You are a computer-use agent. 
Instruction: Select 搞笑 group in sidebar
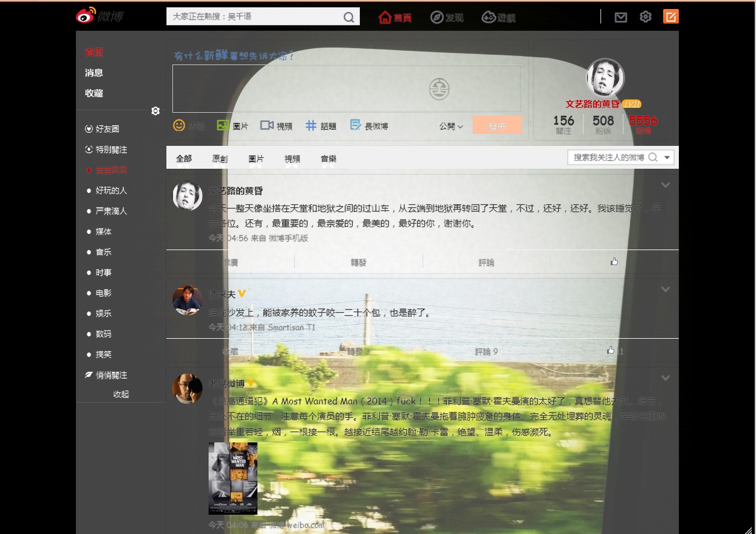(104, 354)
